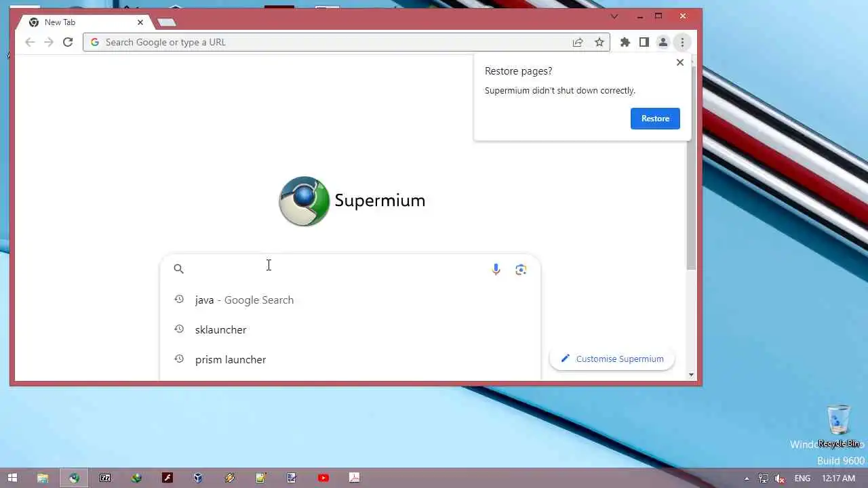Open File Explorer from the taskbar

[43, 478]
